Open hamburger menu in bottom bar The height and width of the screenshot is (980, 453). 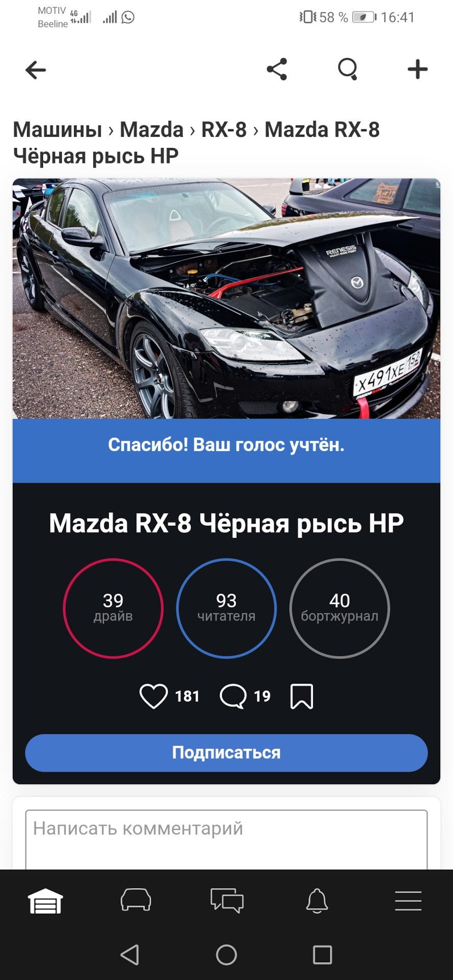[408, 901]
